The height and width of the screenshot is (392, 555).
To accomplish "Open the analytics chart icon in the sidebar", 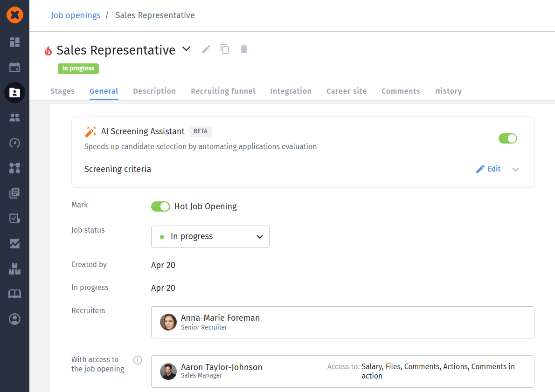I will pos(15,243).
